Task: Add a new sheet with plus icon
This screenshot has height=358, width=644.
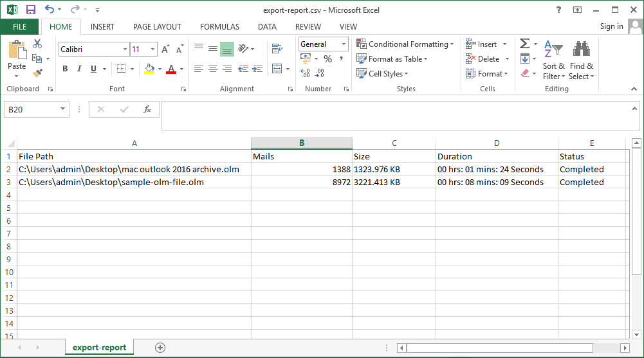Action: click(x=160, y=348)
